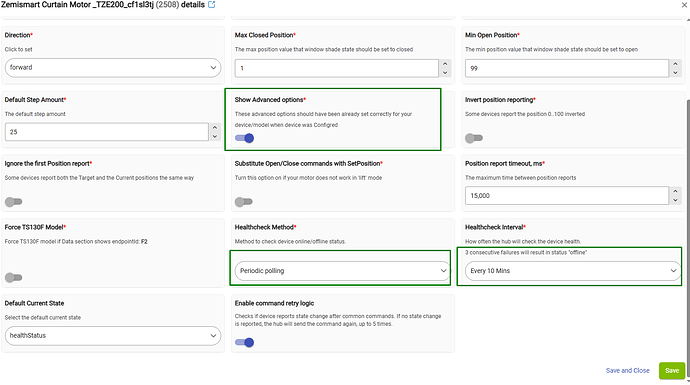Decrease Default Step Amount value
This screenshot has height=385, width=690.
[x=215, y=136]
